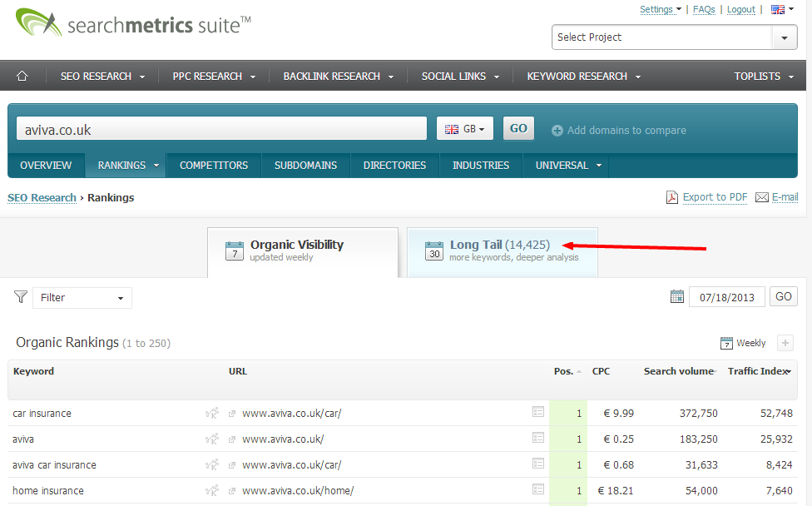Open SERP details icon in car insurance row
This screenshot has width=812, height=506.
(x=538, y=412)
